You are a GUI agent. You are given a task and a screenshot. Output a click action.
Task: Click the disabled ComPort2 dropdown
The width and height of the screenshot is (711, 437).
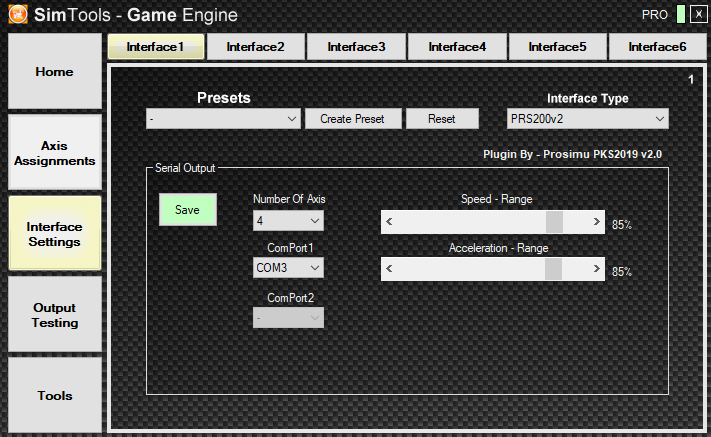pyautogui.click(x=288, y=318)
